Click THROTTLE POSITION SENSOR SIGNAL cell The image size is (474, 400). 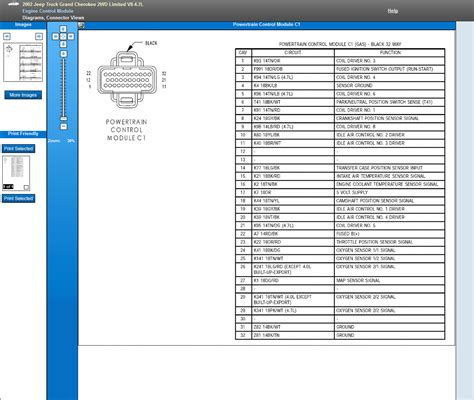coord(390,242)
